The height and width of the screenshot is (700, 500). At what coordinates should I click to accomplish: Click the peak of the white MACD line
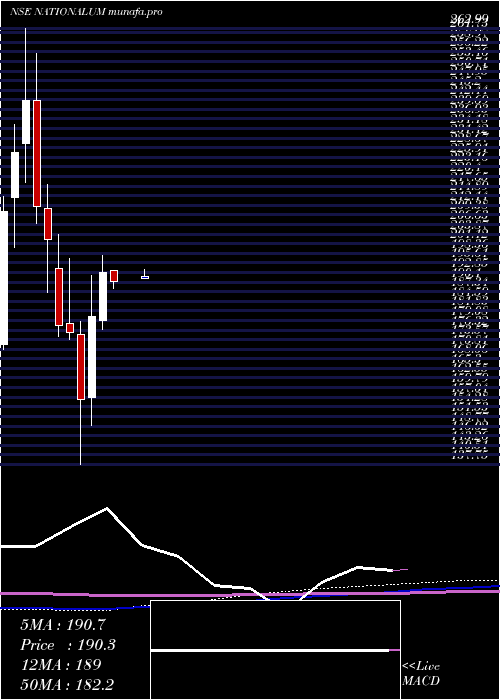pyautogui.click(x=107, y=508)
